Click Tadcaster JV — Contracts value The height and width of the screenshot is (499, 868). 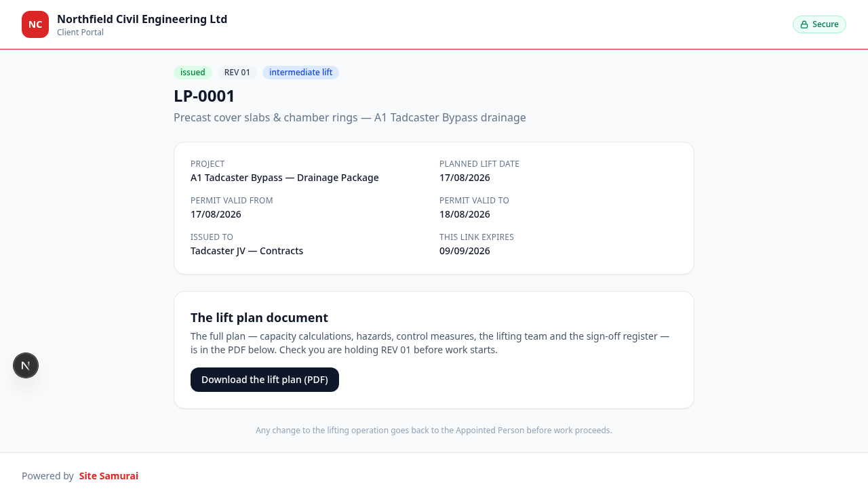pyautogui.click(x=247, y=251)
